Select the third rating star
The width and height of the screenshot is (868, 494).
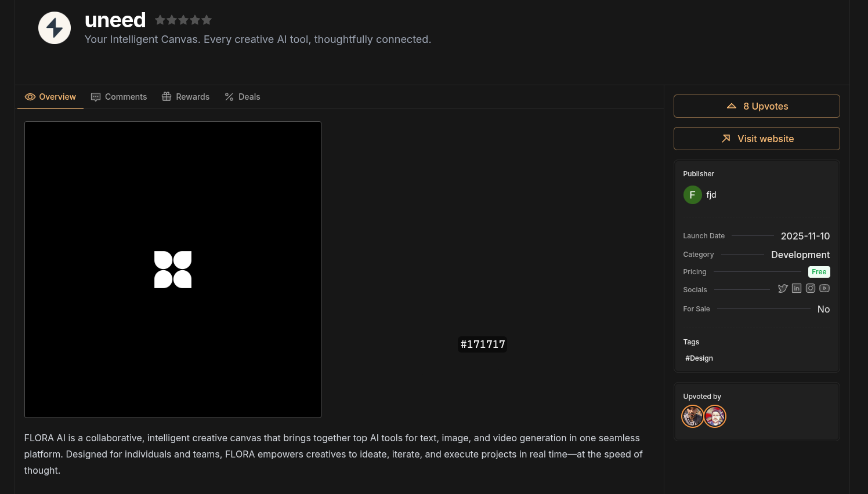(x=183, y=20)
